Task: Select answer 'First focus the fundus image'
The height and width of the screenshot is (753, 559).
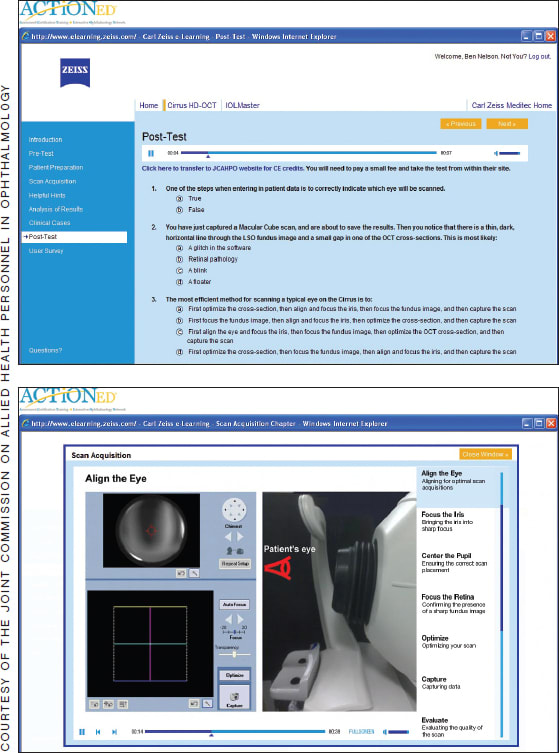Action: [180, 320]
